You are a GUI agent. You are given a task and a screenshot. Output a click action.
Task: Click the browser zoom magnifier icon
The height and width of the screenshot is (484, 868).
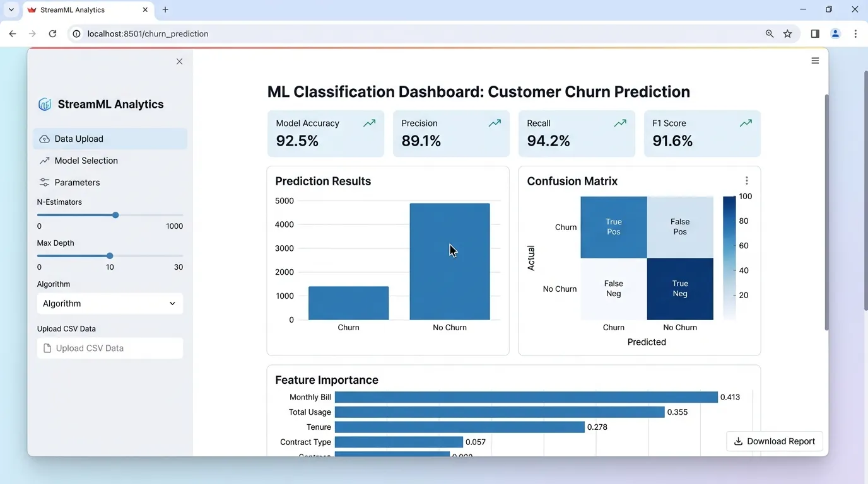coord(770,34)
